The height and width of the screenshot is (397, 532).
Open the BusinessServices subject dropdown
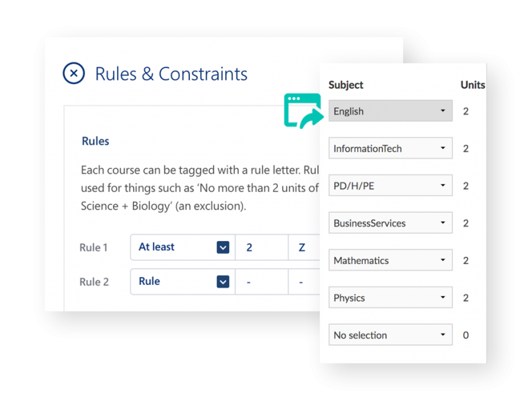pos(390,223)
